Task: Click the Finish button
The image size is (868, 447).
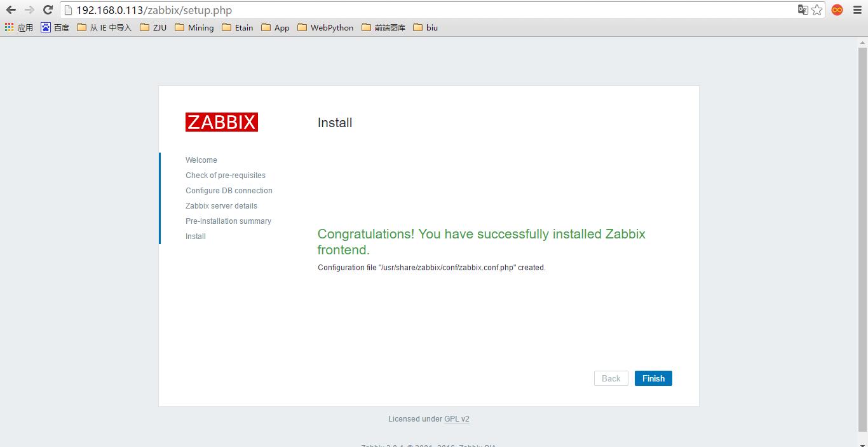Action: click(x=653, y=378)
